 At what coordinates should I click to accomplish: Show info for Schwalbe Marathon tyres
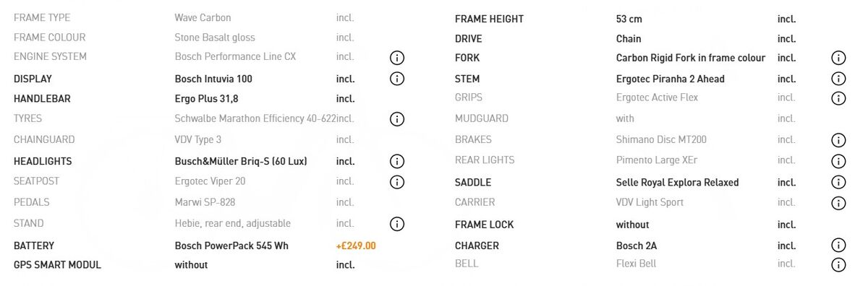click(396, 119)
